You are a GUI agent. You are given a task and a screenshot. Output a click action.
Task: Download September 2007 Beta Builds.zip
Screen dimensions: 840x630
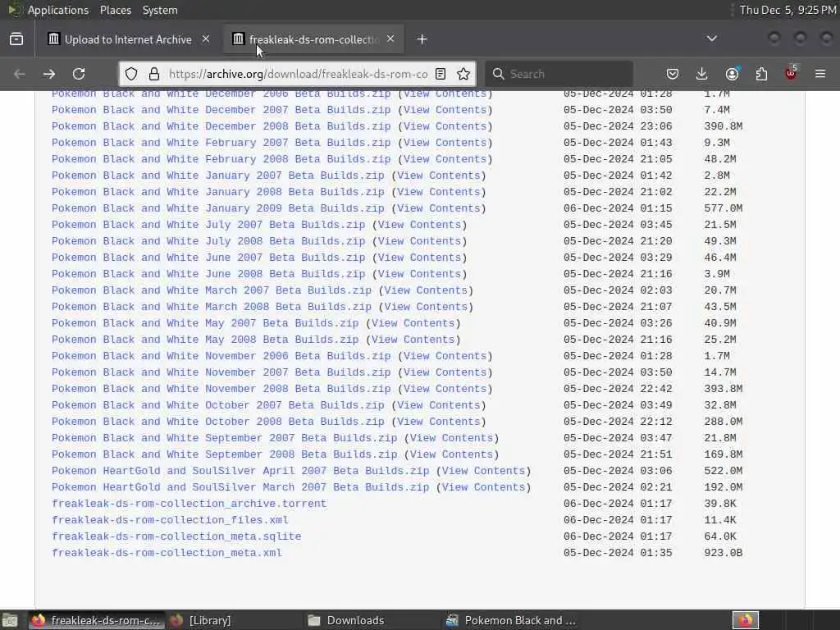pos(224,438)
